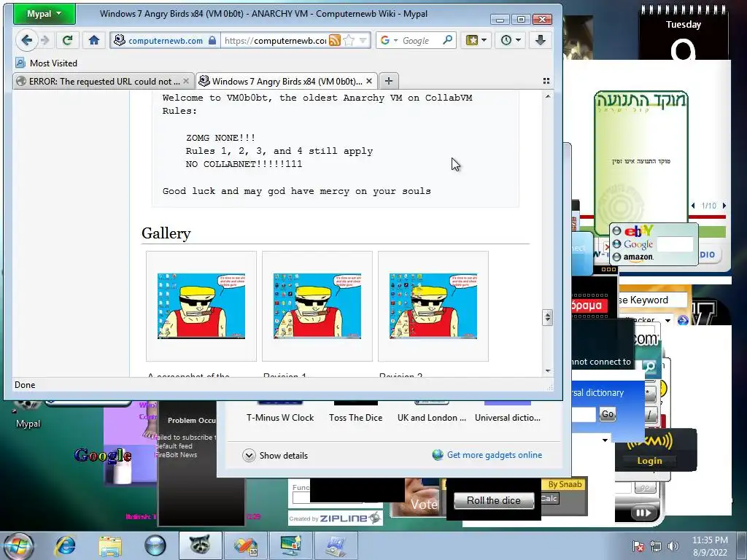Click the Roll the dice button
747x560 pixels.
click(x=494, y=500)
